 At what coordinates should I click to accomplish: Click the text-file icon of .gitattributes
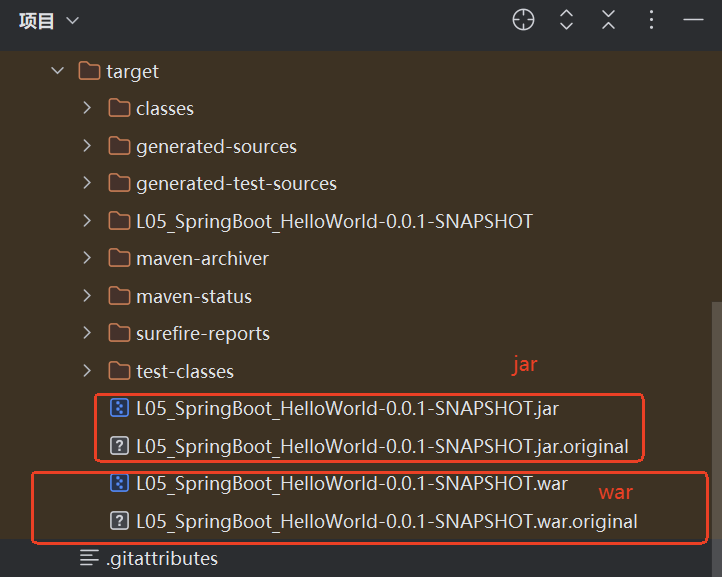pos(89,558)
